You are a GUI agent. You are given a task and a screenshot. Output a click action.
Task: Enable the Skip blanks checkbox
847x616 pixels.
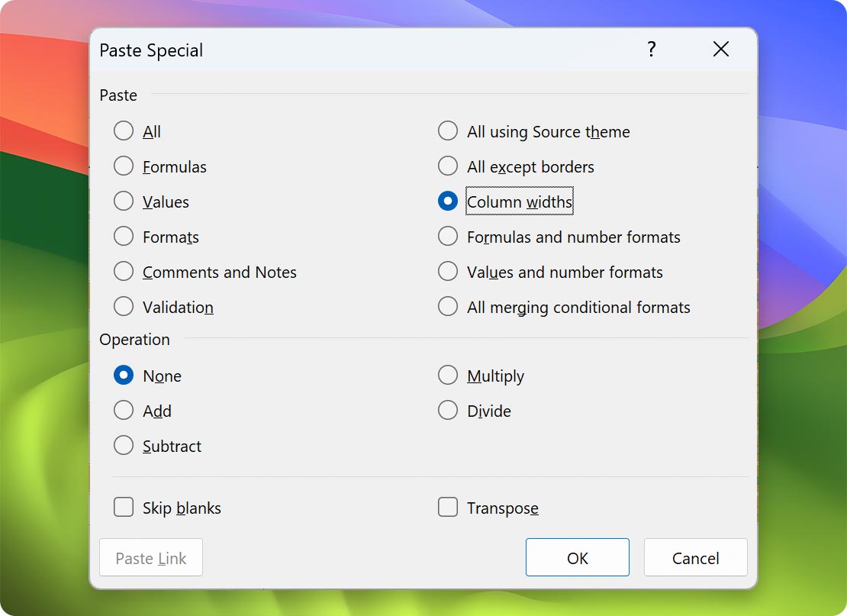pyautogui.click(x=124, y=508)
